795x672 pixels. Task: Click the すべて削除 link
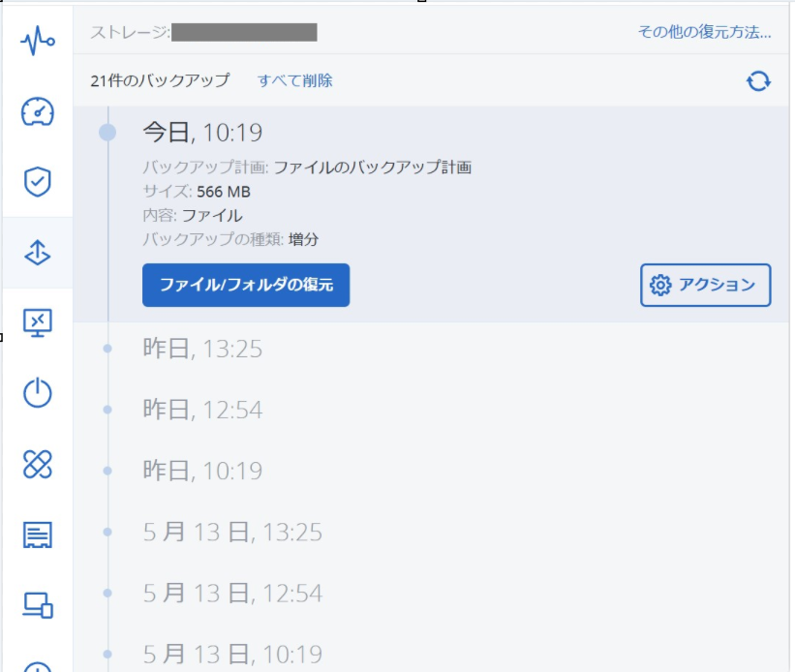click(x=294, y=80)
